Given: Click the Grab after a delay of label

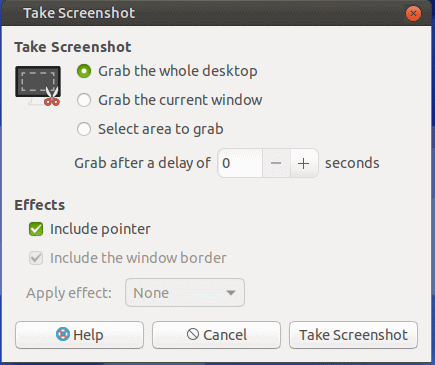Looking at the screenshot, I should coord(142,163).
